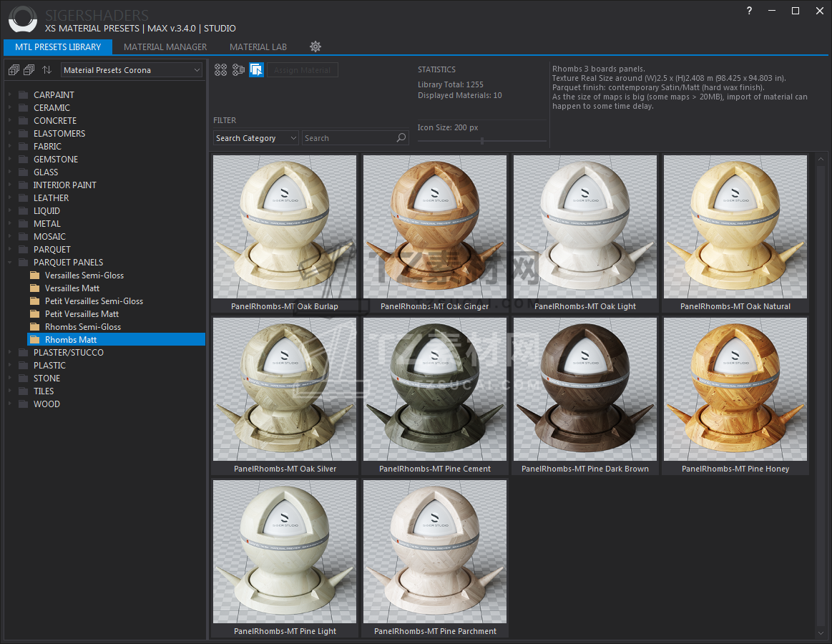Viewport: 832px width, 644px height.
Task: Click the 'Library Total: 1255' statistic
Action: [451, 84]
